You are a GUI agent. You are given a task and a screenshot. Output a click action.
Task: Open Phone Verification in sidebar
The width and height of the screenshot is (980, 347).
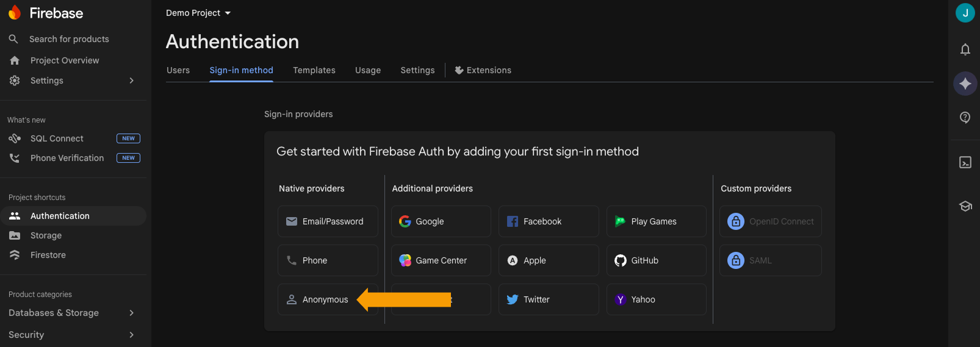point(73,158)
